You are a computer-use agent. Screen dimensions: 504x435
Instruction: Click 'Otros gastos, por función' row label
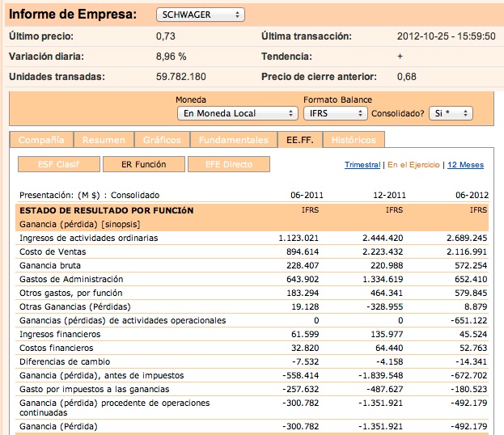tap(70, 293)
